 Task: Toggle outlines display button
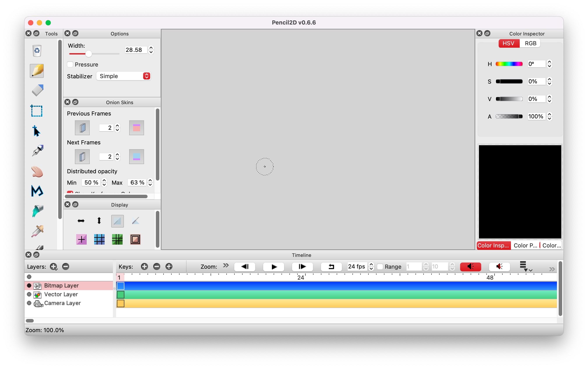pos(135,221)
